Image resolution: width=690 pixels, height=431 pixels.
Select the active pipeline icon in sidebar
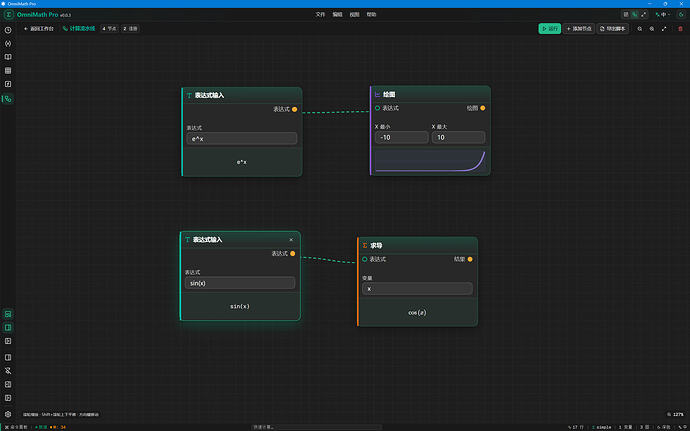[x=8, y=99]
